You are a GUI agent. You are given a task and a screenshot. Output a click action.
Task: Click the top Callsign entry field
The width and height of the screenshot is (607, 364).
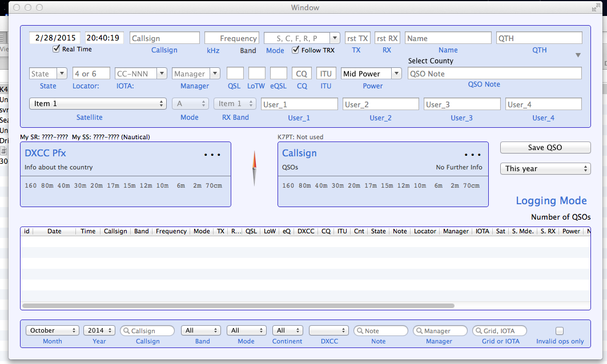tap(164, 38)
